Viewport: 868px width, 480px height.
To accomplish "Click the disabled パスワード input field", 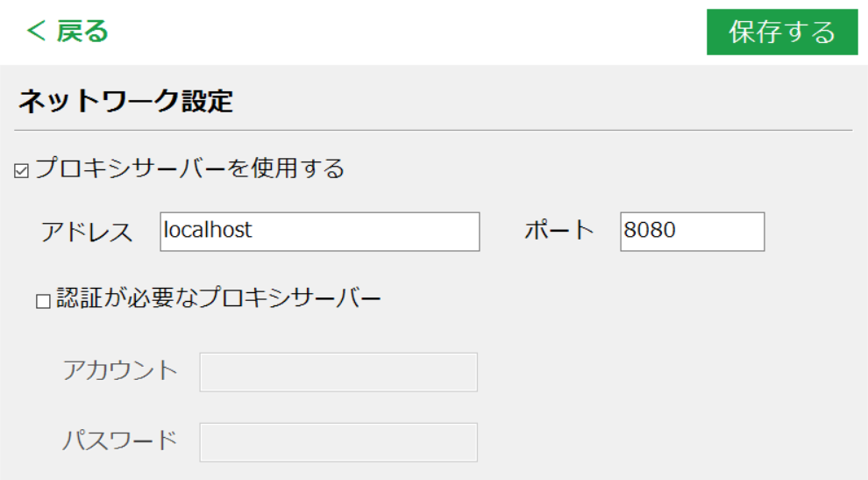I will (x=338, y=442).
